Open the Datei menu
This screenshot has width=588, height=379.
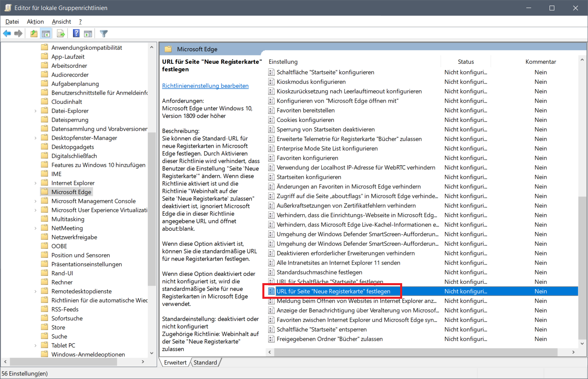click(x=12, y=22)
